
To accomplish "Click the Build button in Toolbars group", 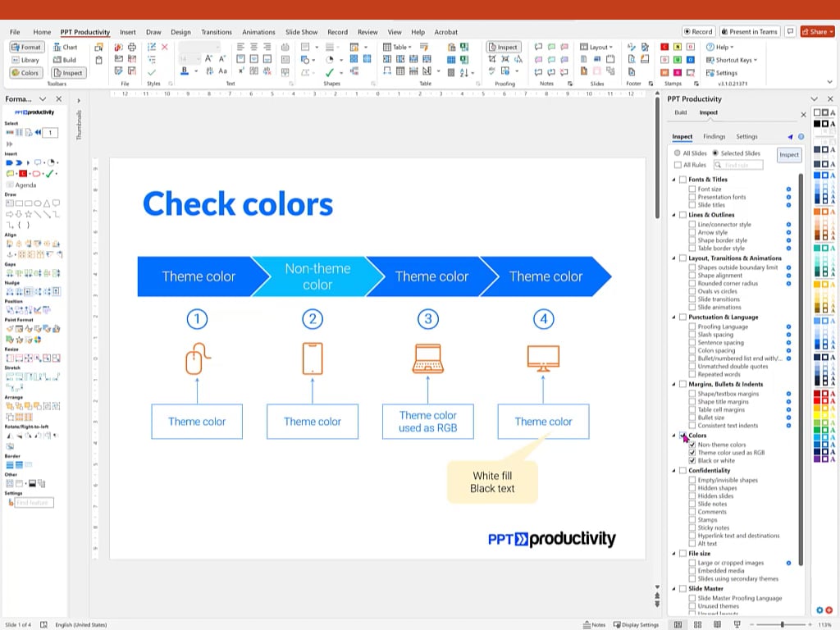I will [66, 60].
